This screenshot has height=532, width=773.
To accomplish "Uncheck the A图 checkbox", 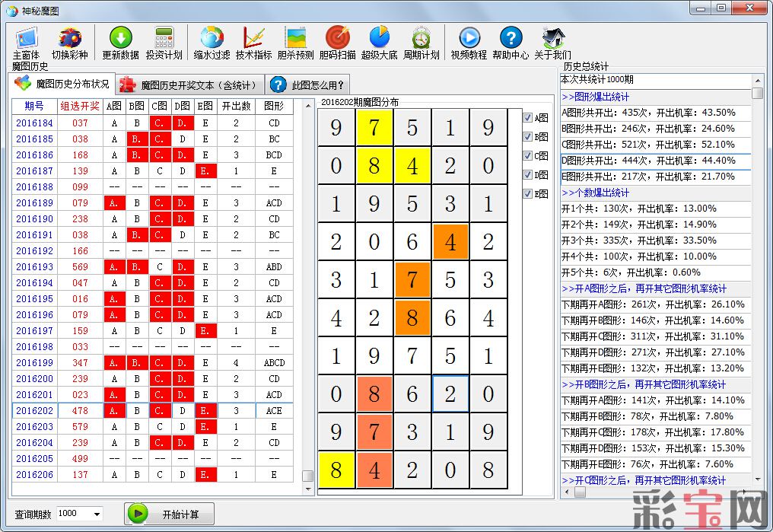I will pyautogui.click(x=528, y=118).
